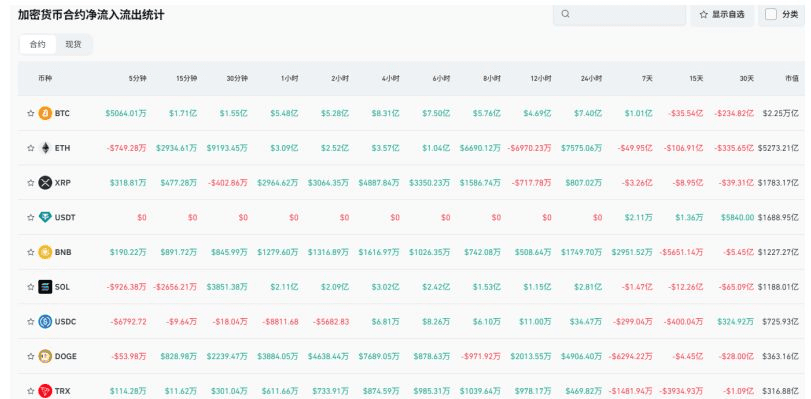Viewport: 811px width, 399px height.
Task: Favorite TRX with its star icon
Action: point(31,391)
